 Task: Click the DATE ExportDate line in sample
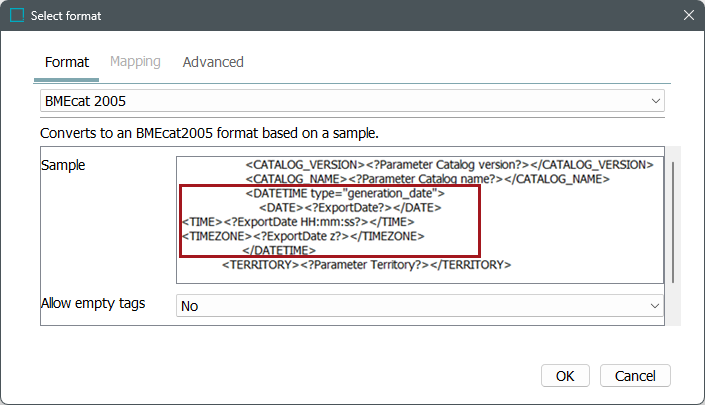pyautogui.click(x=349, y=207)
